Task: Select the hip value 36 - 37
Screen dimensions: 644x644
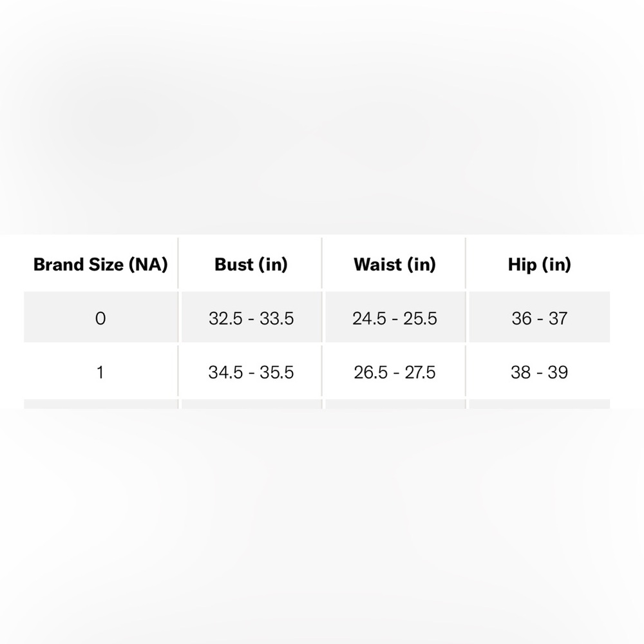Action: click(539, 318)
